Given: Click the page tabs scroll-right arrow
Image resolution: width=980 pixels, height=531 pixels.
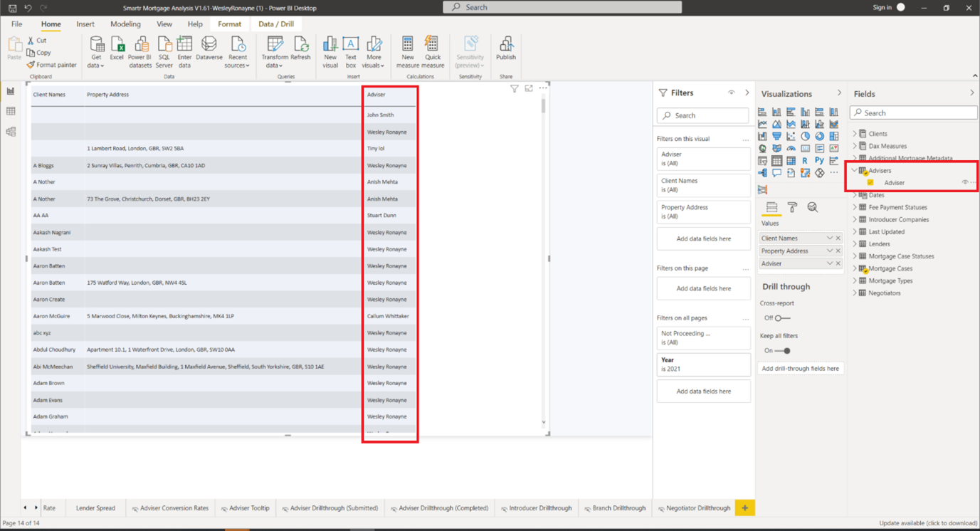Looking at the screenshot, I should pyautogui.click(x=36, y=508).
